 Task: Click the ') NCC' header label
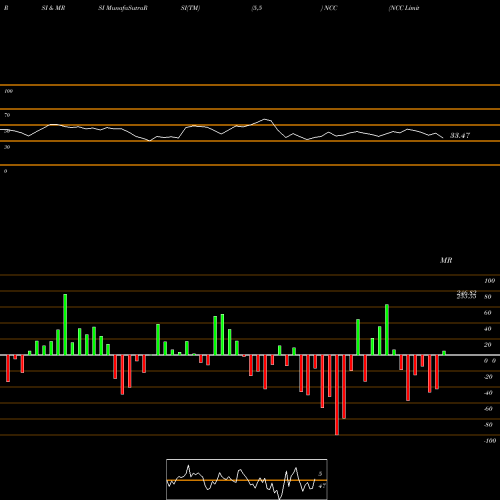[x=329, y=8]
